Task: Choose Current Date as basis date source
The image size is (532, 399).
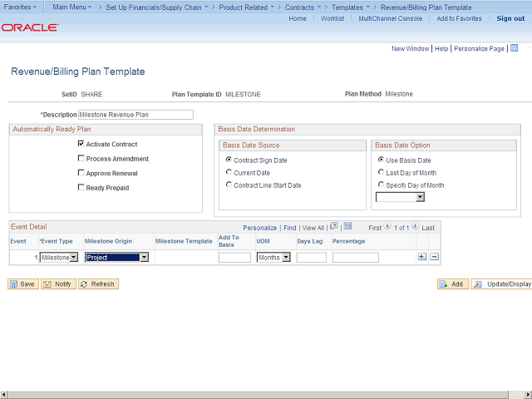Action: 229,172
